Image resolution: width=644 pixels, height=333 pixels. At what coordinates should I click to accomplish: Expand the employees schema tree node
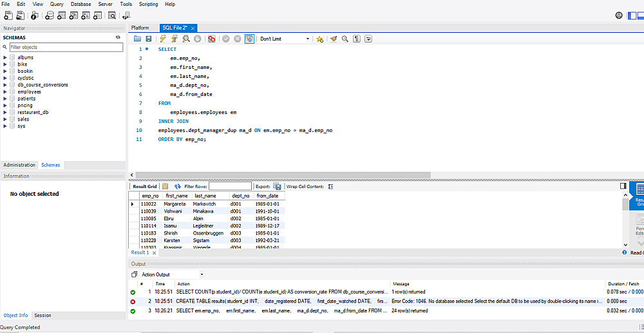(x=5, y=91)
